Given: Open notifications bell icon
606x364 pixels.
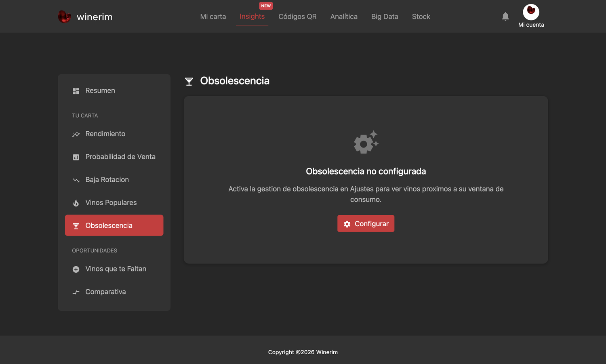Looking at the screenshot, I should (x=505, y=16).
